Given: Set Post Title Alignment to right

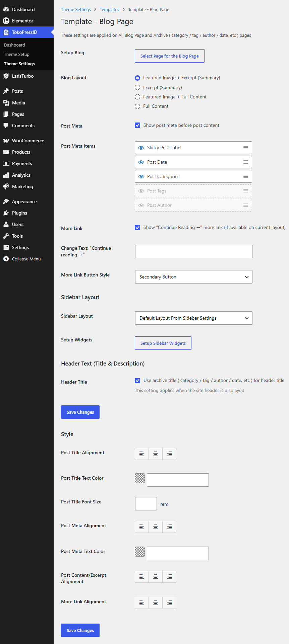Looking at the screenshot, I should 169,454.
